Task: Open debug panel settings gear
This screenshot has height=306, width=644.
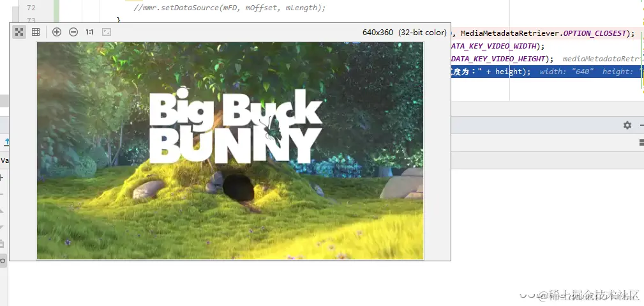Action: pos(627,125)
